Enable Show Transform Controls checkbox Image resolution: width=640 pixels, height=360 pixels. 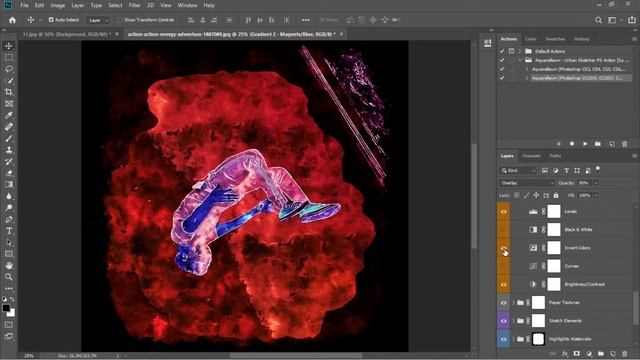click(x=120, y=20)
